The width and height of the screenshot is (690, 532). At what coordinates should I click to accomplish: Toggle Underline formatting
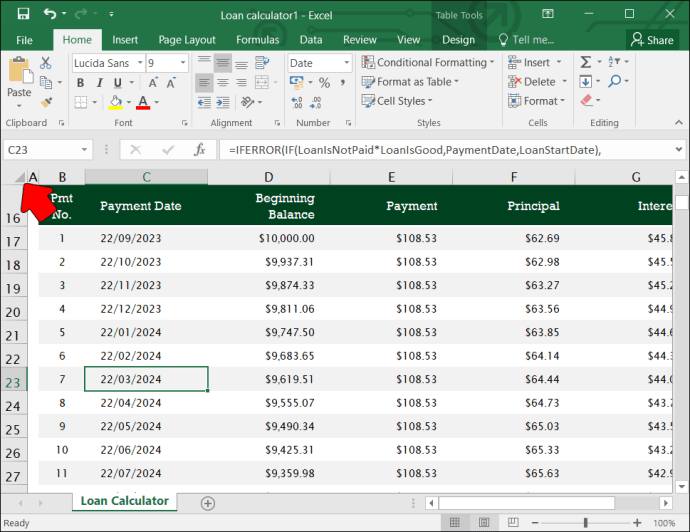point(117,83)
